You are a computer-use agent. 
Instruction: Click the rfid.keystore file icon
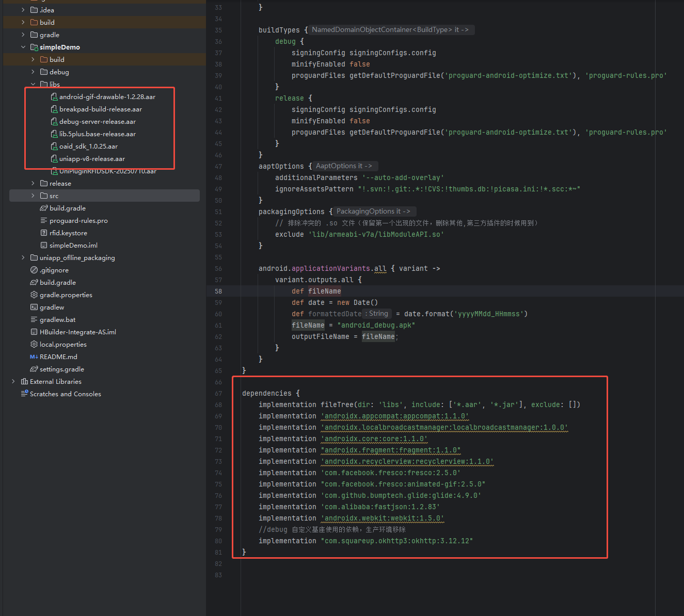click(x=44, y=233)
